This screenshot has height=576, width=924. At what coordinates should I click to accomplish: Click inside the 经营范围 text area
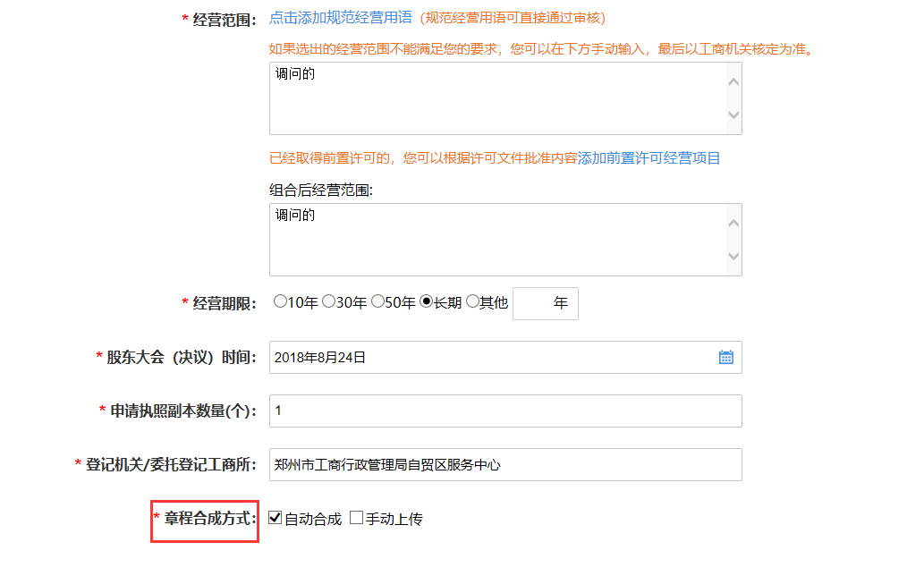492,98
